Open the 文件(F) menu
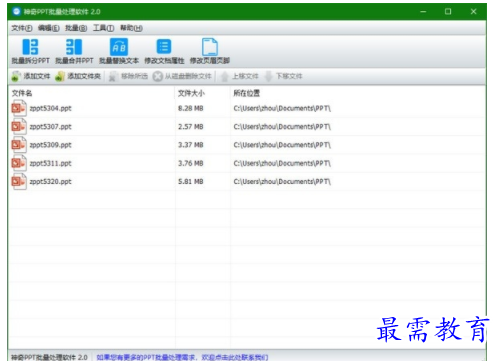Screen dimensions: 498x361 [22, 28]
